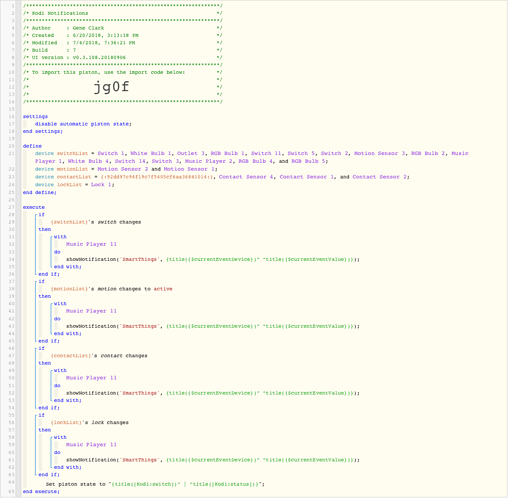Select the define block header
The image size is (511, 500).
(32, 146)
